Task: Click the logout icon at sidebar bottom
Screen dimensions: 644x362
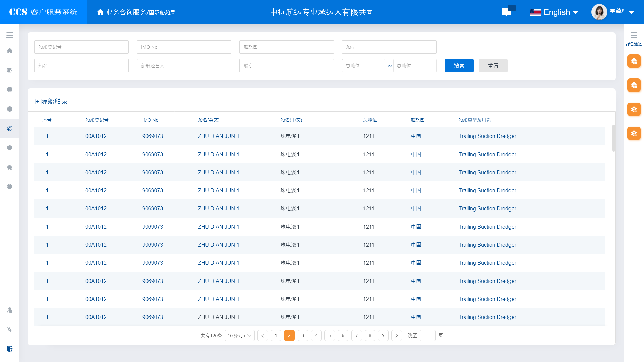Action: coord(10,349)
